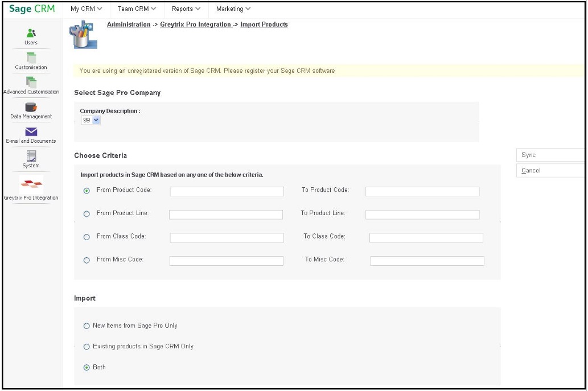Follow the Greytrix Pro Integration breadcrumb link
Viewport: 588px width, 391px height.
(195, 24)
